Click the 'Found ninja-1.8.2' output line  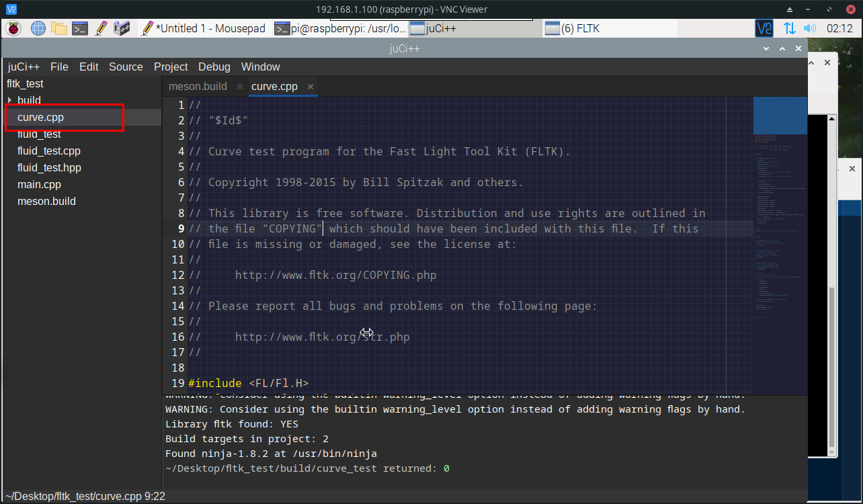click(x=271, y=454)
